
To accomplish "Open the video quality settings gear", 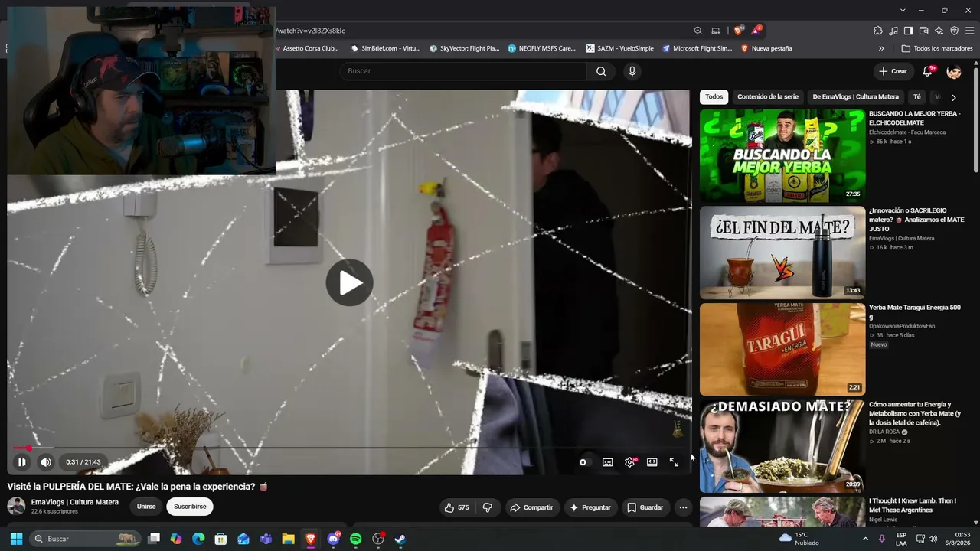I will coord(630,462).
